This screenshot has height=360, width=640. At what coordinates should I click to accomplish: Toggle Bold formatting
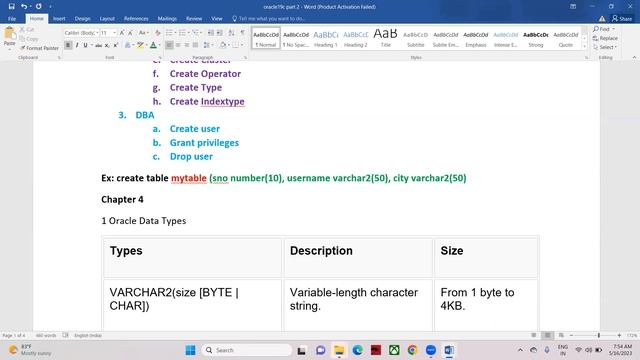pos(68,45)
